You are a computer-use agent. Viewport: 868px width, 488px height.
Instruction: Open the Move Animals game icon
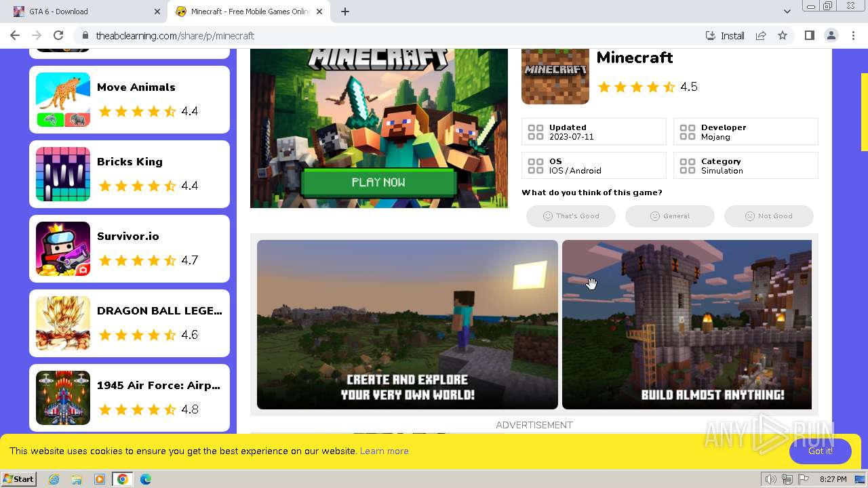tap(63, 100)
